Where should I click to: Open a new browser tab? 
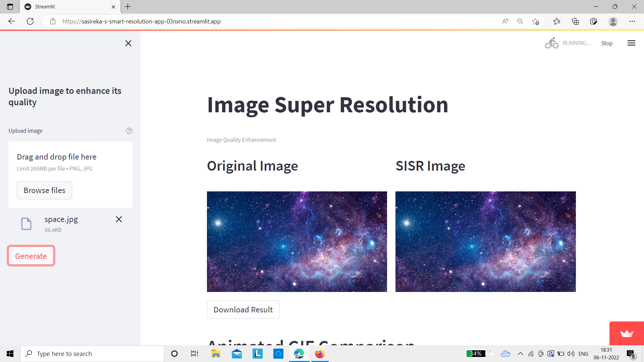pos(128,7)
